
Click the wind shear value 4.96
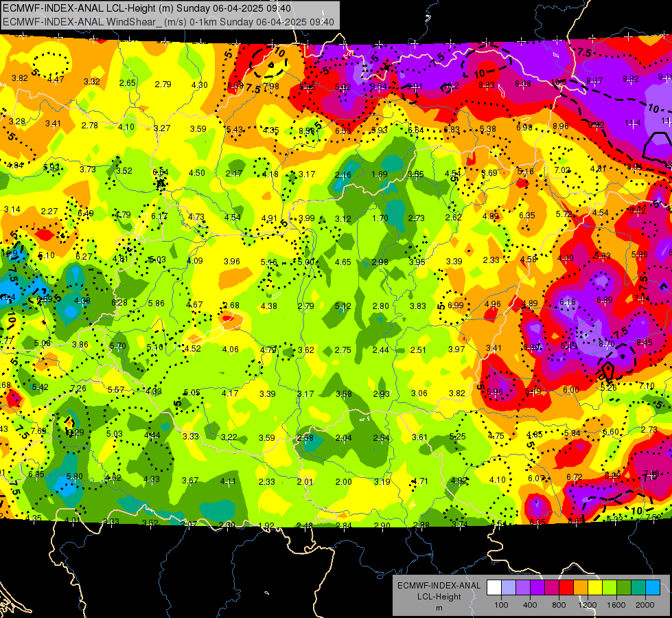tap(493, 304)
